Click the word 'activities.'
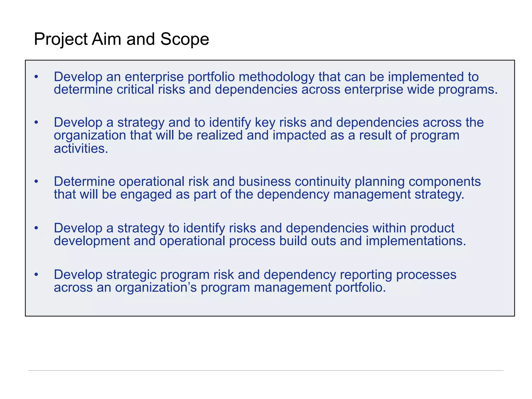The image size is (532, 399). 81,149
